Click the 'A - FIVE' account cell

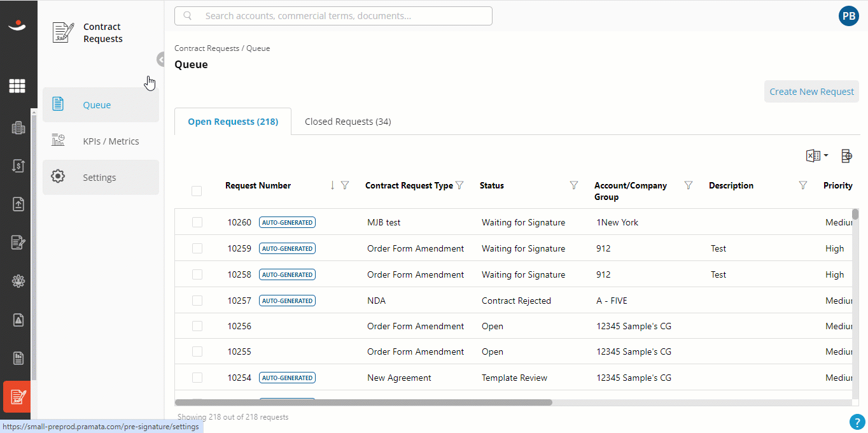(612, 301)
